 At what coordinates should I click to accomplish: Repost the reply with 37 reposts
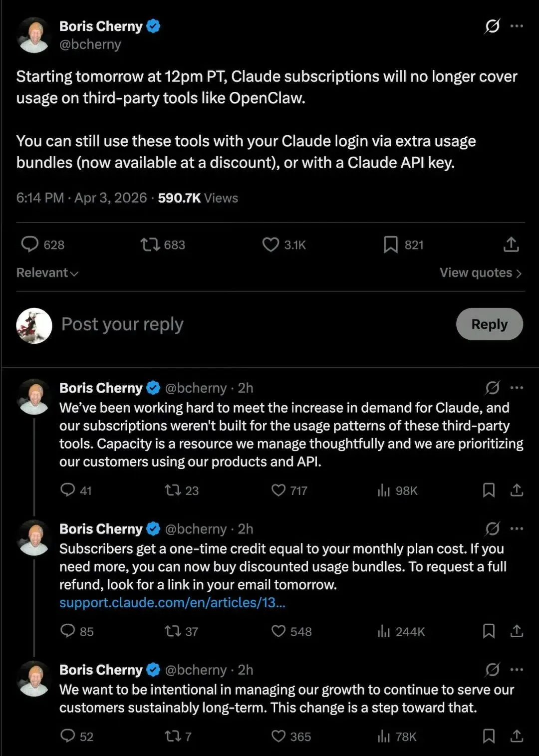[x=173, y=631]
